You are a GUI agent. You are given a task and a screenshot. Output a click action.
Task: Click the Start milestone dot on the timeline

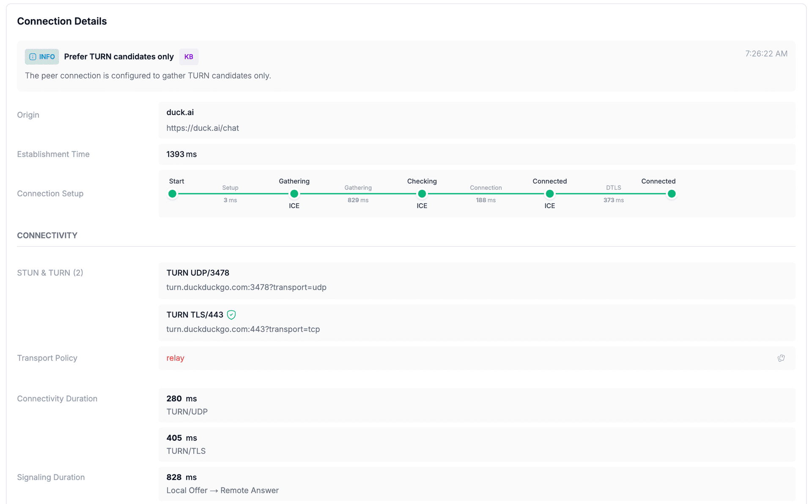(x=172, y=194)
